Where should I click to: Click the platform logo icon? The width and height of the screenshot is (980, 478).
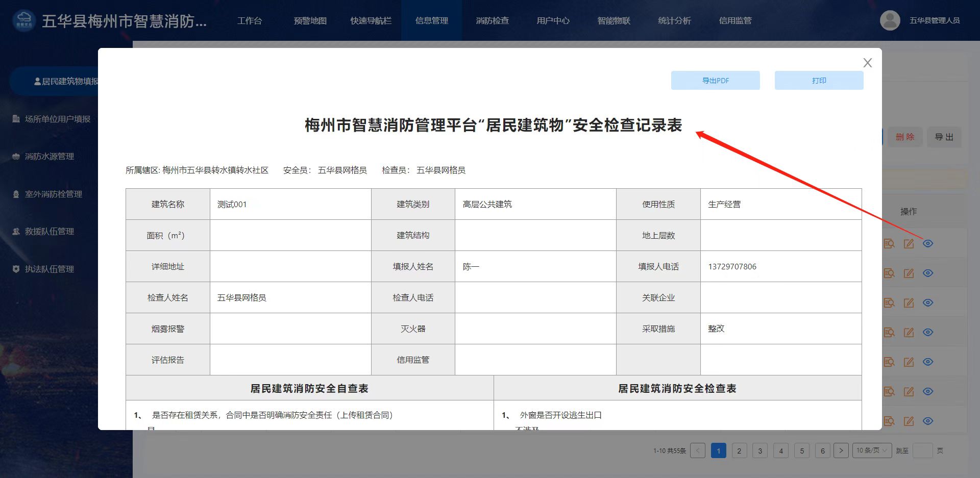pos(24,20)
